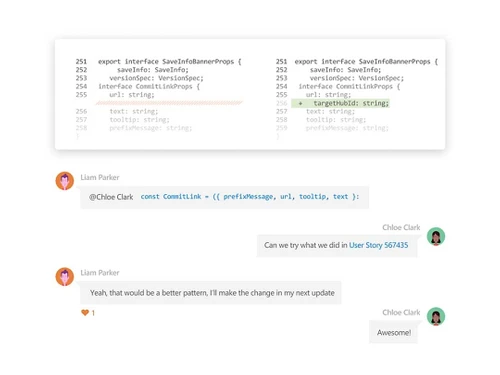Image resolution: width=500 pixels, height=375 pixels.
Task: Click 'interface CommitLinkProps {' in right diff pane
Action: 349,87
